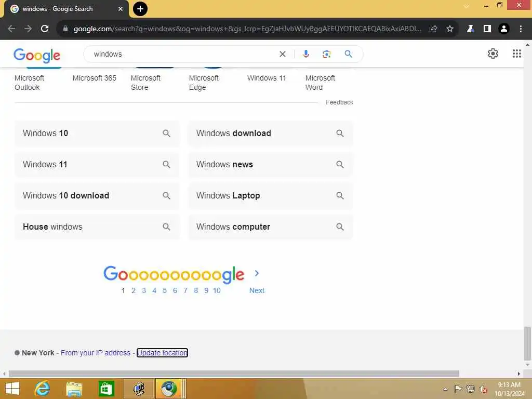This screenshot has height=399, width=532.
Task: Launch Internet Explorer from taskbar
Action: coord(43,389)
